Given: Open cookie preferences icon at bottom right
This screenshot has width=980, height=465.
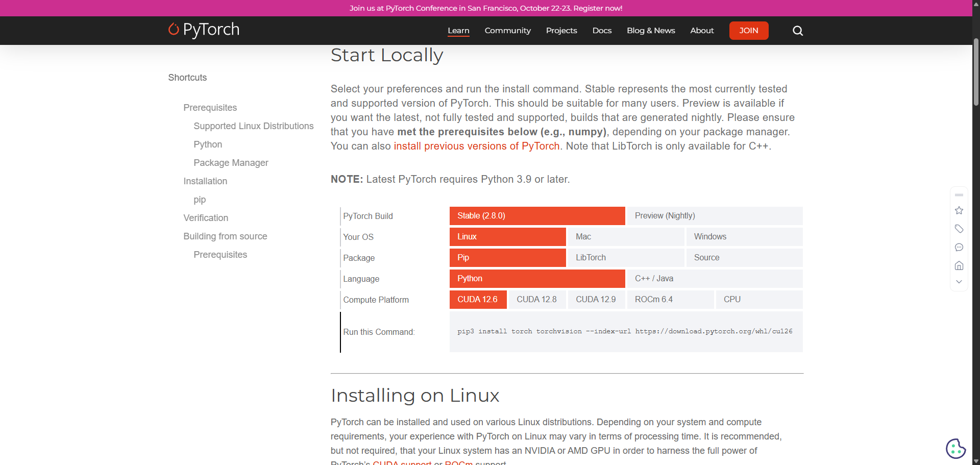Looking at the screenshot, I should pyautogui.click(x=955, y=449).
